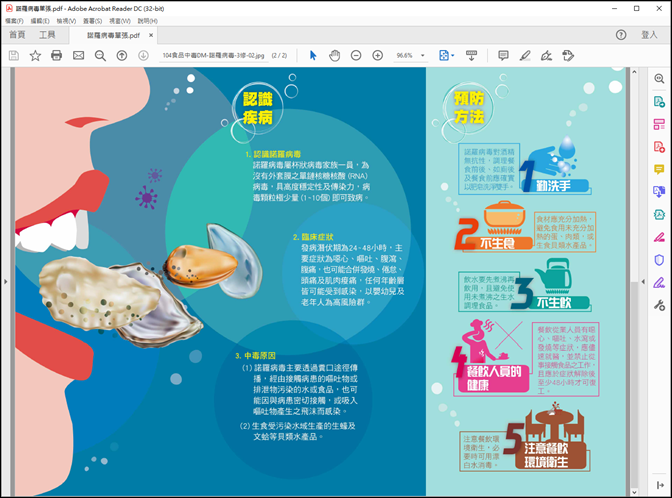Bookmark the document with the star icon
Image resolution: width=672 pixels, height=498 pixels.
pyautogui.click(x=35, y=55)
